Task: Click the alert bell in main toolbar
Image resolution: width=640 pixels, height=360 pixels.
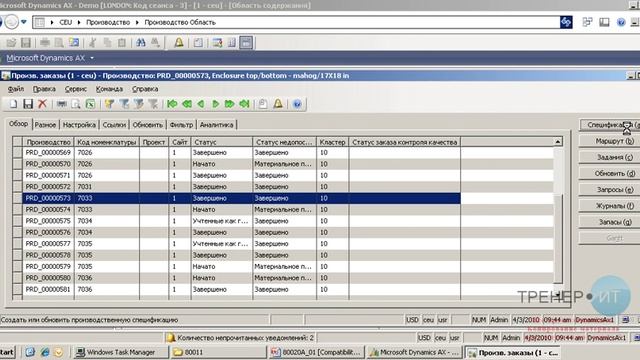Action: point(179,42)
